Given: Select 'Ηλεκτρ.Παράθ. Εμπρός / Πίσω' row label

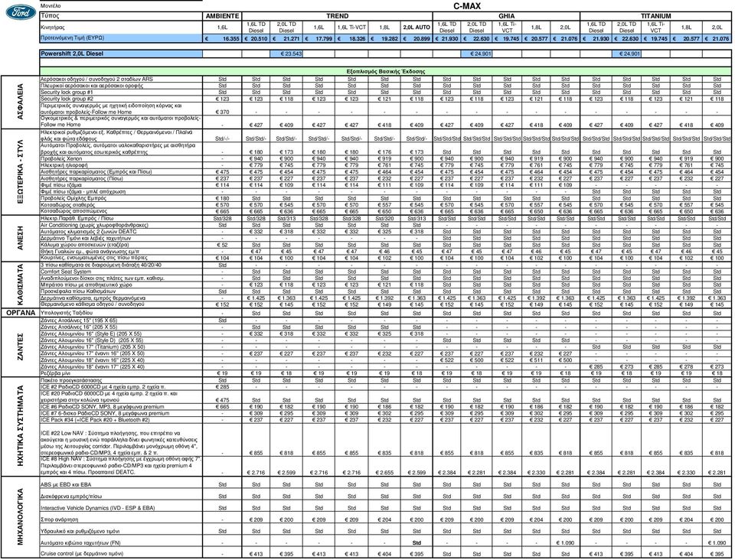Looking at the screenshot, I should point(77,218).
